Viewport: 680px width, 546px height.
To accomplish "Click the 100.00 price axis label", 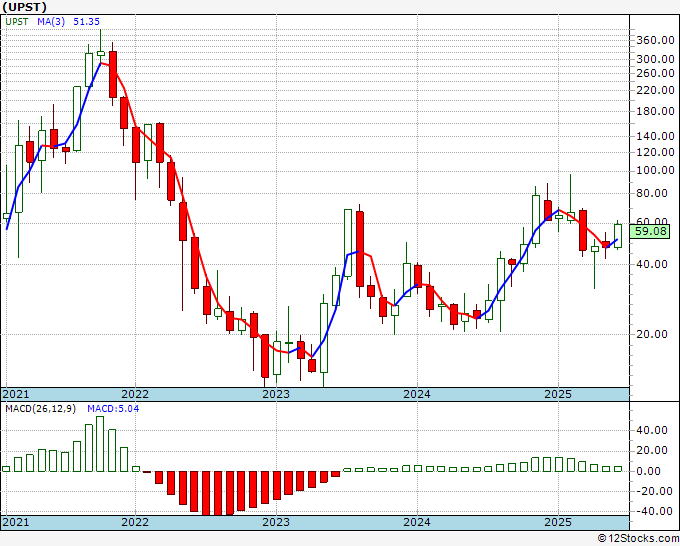I will pyautogui.click(x=655, y=170).
